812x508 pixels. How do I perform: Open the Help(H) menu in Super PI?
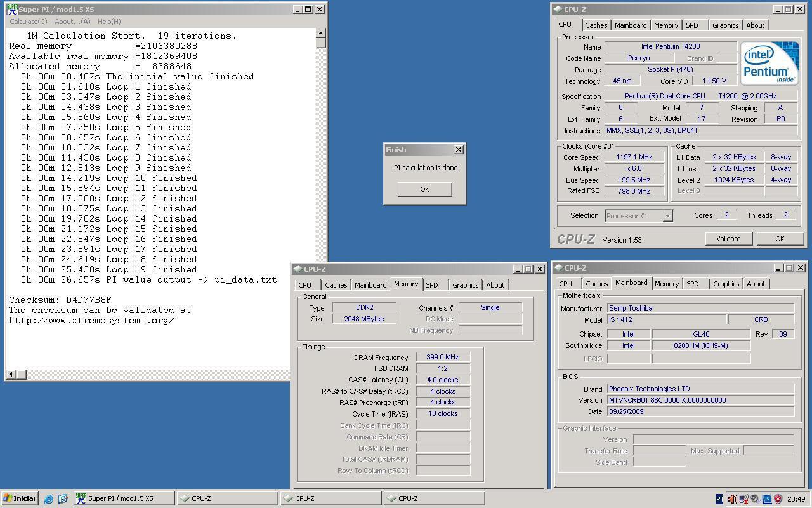point(109,22)
